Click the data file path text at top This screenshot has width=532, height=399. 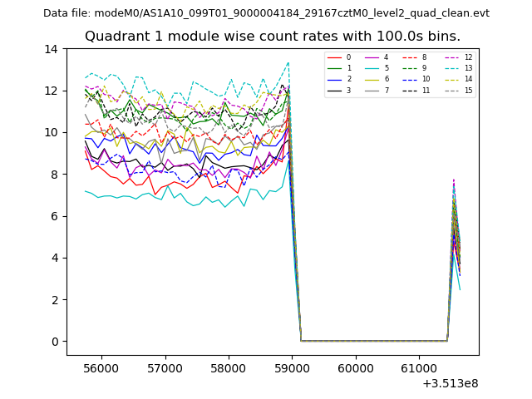pyautogui.click(x=266, y=13)
